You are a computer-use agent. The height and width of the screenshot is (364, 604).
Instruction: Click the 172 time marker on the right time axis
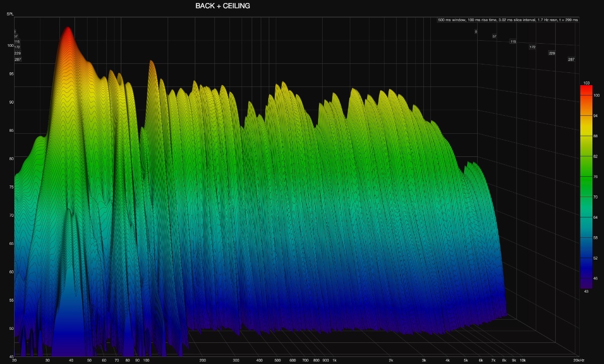(x=532, y=47)
